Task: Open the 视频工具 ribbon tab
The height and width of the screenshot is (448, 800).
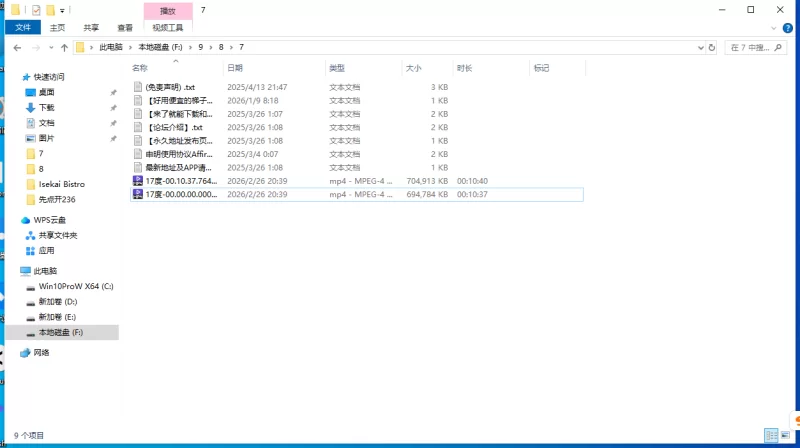Action: pyautogui.click(x=167, y=28)
